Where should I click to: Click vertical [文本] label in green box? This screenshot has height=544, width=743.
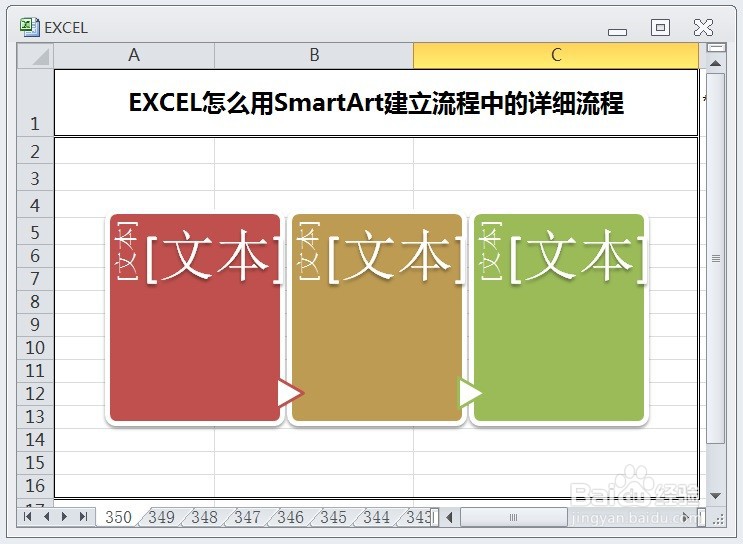click(x=490, y=250)
